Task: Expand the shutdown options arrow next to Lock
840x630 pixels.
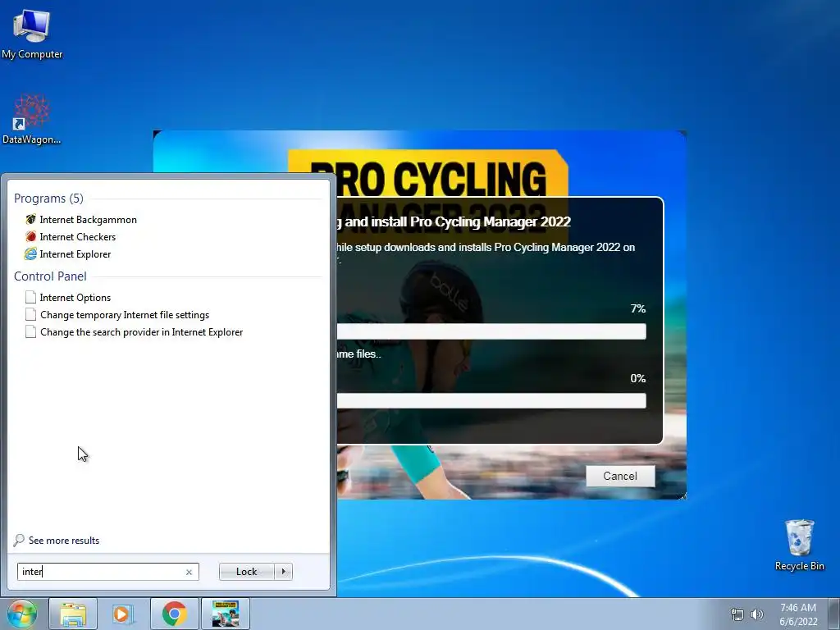Action: pos(283,572)
